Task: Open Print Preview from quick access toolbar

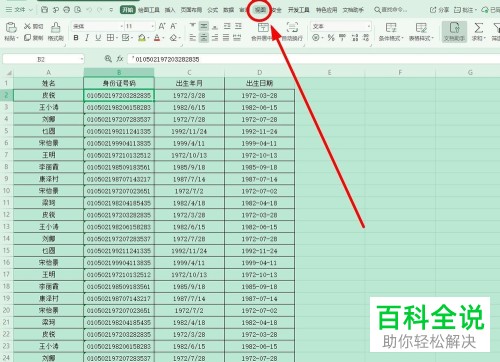Action: point(78,10)
